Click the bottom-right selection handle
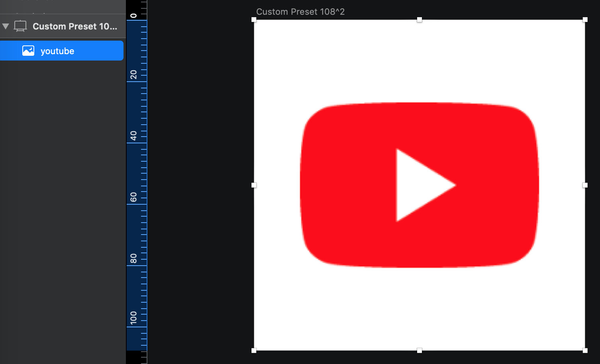The width and height of the screenshot is (600, 364). coord(585,350)
